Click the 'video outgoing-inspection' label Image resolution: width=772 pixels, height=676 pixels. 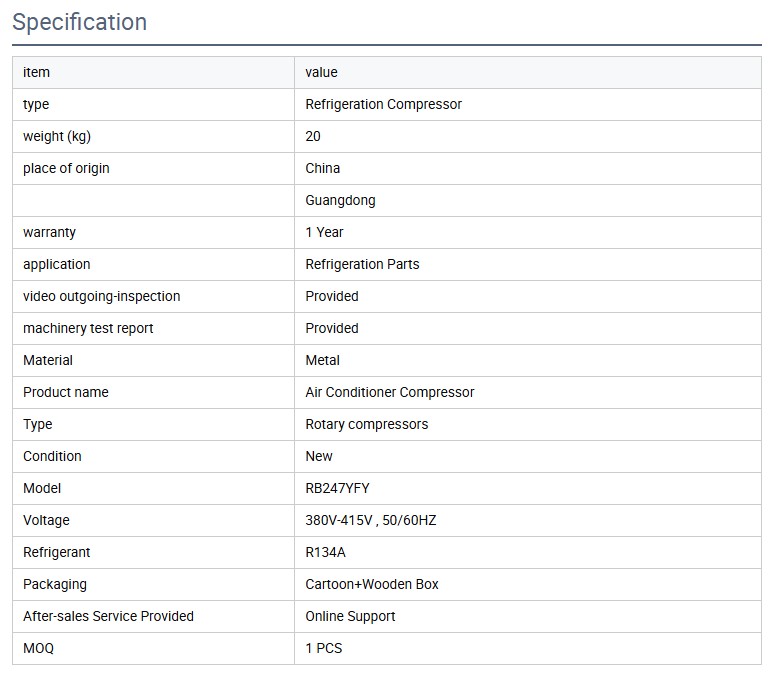(102, 296)
